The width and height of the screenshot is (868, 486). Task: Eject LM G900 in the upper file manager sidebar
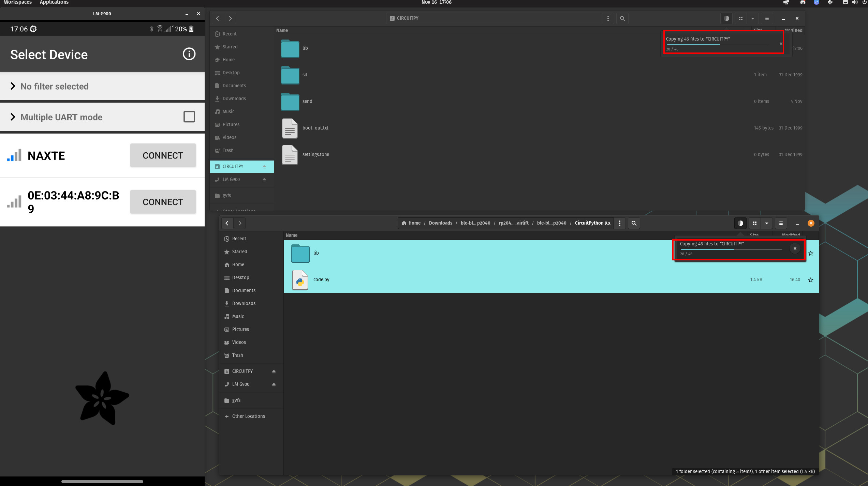tap(264, 180)
